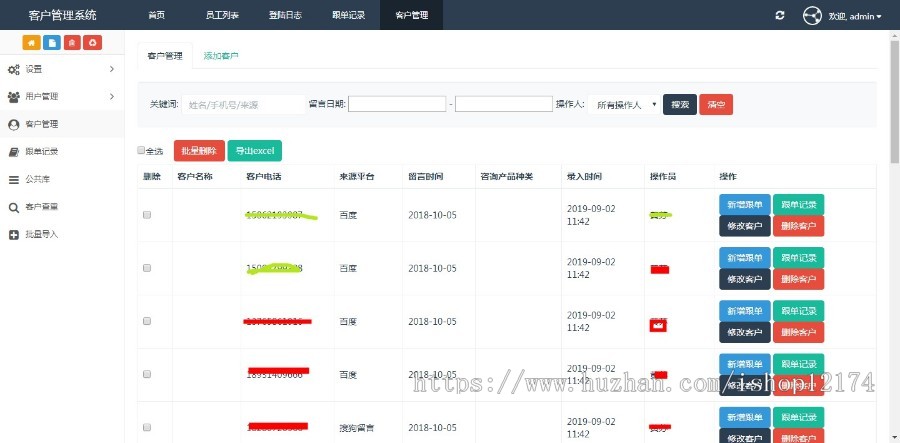Click the refresh icon in the top bar
This screenshot has width=900, height=443.
(779, 15)
